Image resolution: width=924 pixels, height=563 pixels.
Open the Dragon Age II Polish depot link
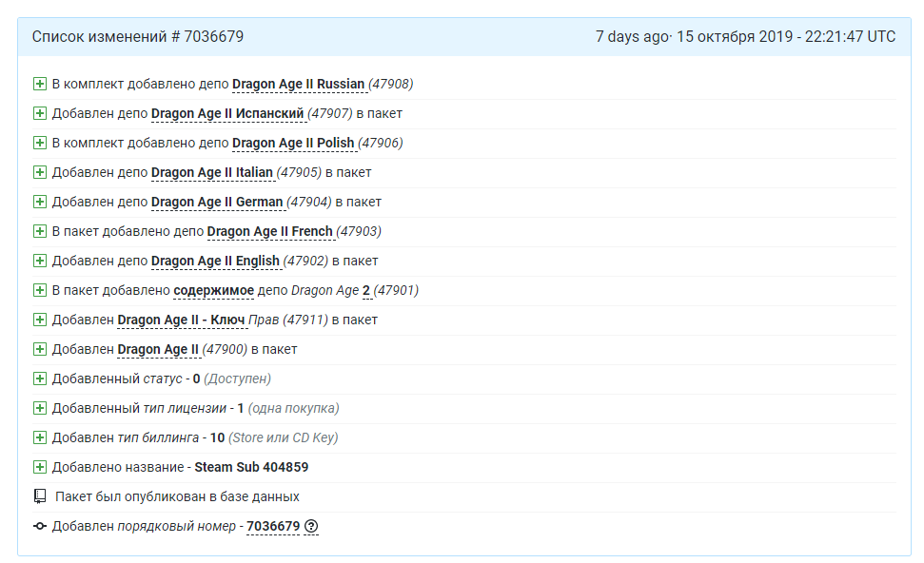tap(293, 143)
